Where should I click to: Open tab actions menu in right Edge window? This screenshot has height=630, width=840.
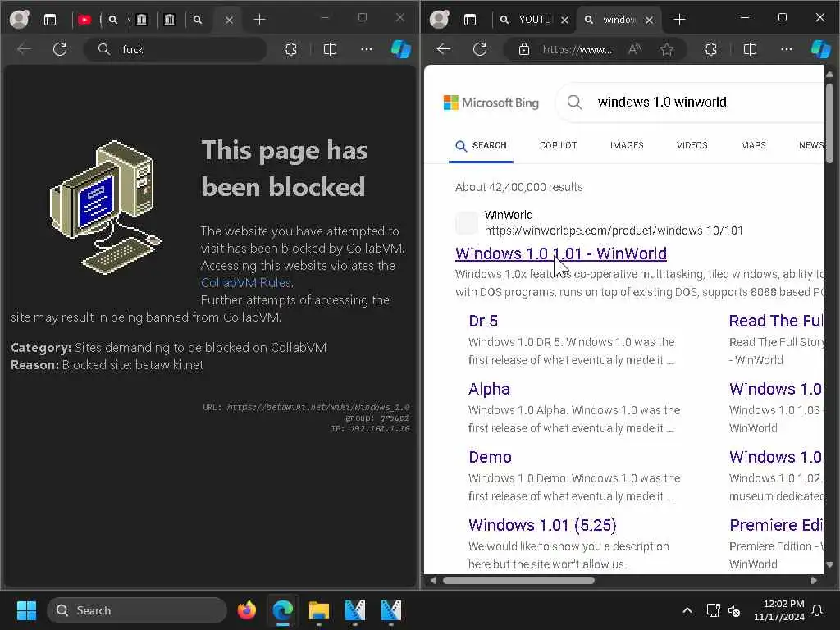tap(470, 20)
